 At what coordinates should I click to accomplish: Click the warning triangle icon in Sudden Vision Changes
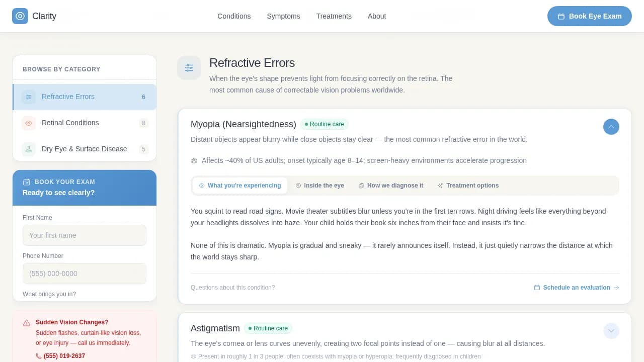coord(27,323)
